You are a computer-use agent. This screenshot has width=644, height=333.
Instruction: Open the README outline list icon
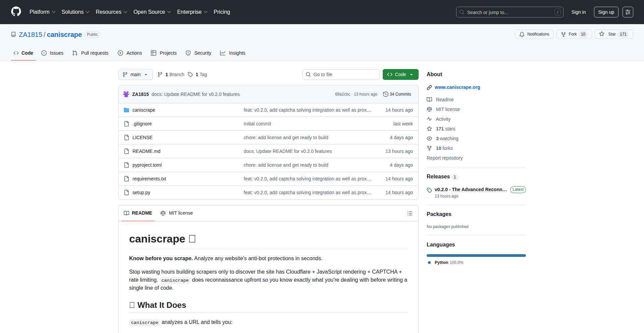410,213
